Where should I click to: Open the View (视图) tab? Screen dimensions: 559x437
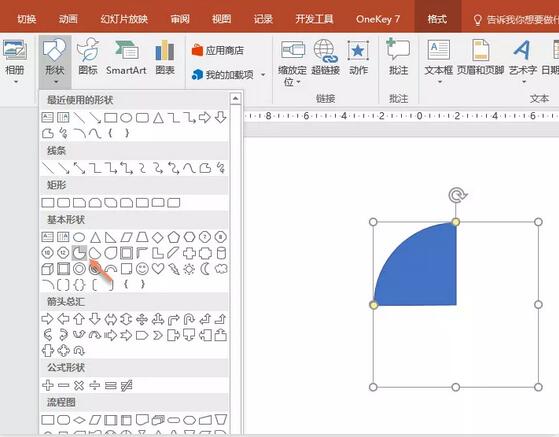coord(221,19)
